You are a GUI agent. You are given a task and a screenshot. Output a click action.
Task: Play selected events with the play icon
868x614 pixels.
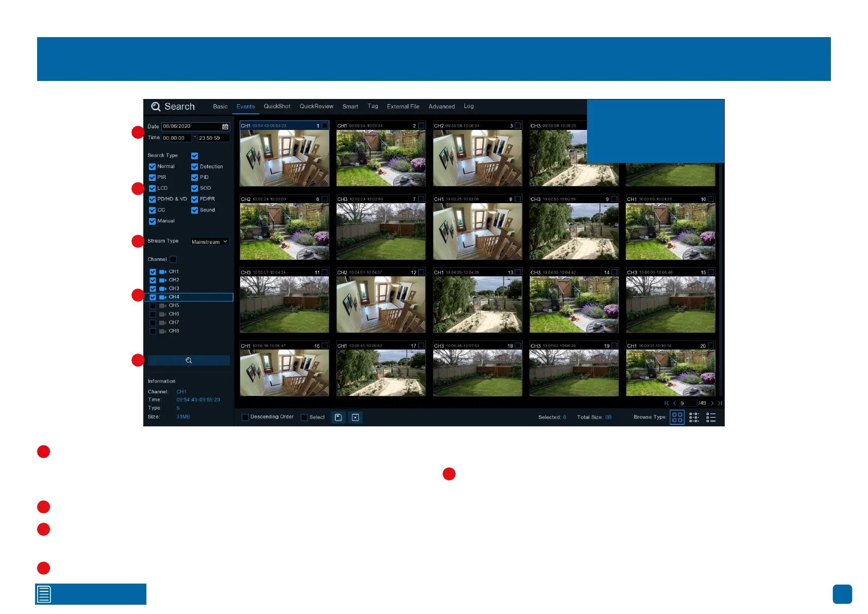pyautogui.click(x=356, y=418)
